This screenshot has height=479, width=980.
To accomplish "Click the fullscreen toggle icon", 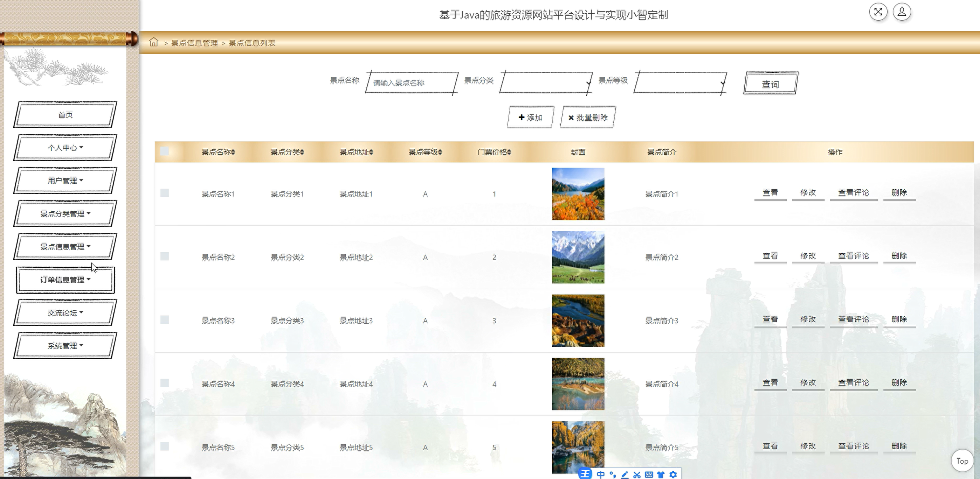I will (878, 12).
